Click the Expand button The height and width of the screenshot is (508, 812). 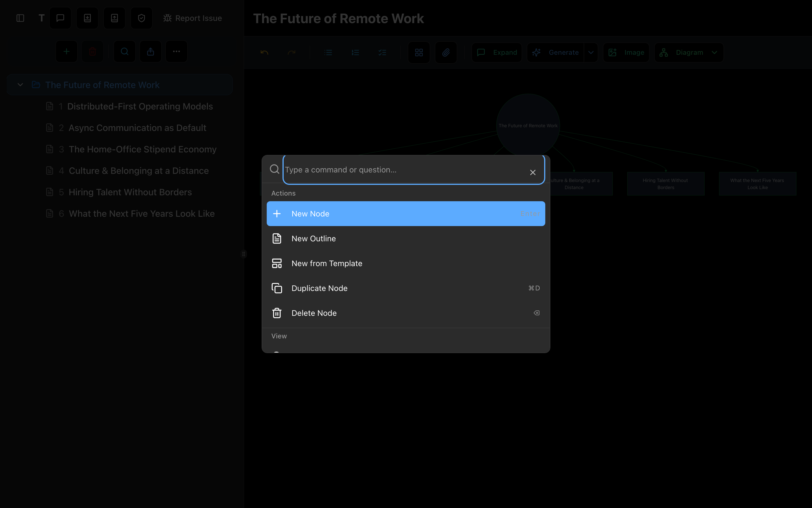click(497, 52)
